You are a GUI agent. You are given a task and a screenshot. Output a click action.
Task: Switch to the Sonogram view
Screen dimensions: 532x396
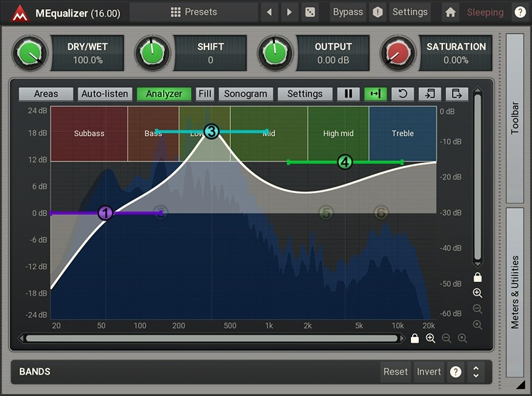click(x=245, y=94)
